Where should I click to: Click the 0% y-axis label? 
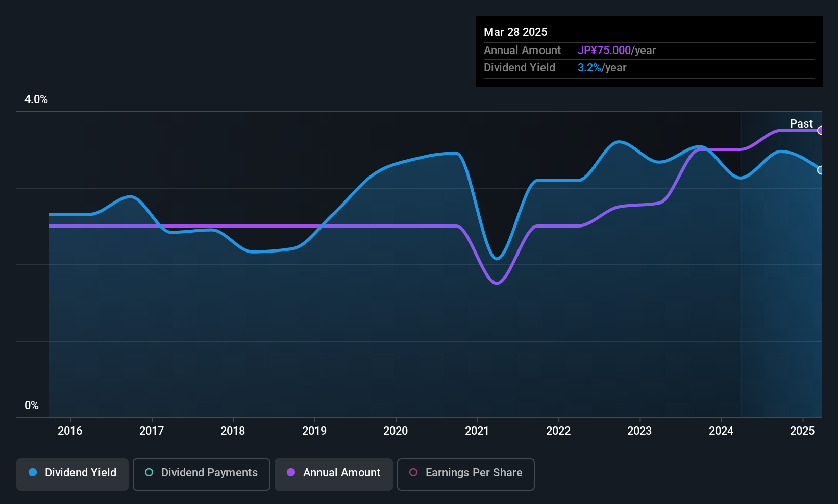32,406
